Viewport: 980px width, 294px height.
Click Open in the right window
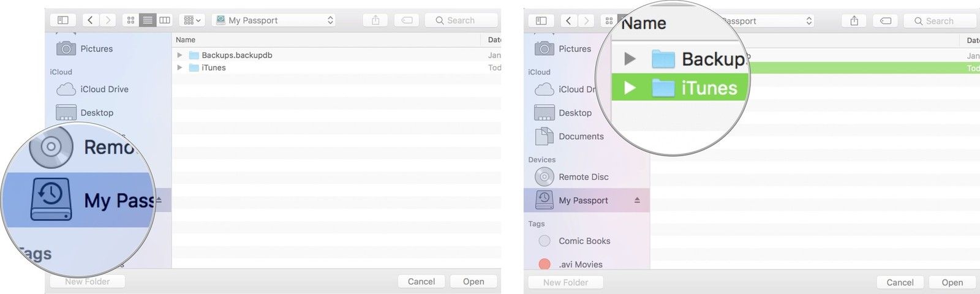point(952,282)
